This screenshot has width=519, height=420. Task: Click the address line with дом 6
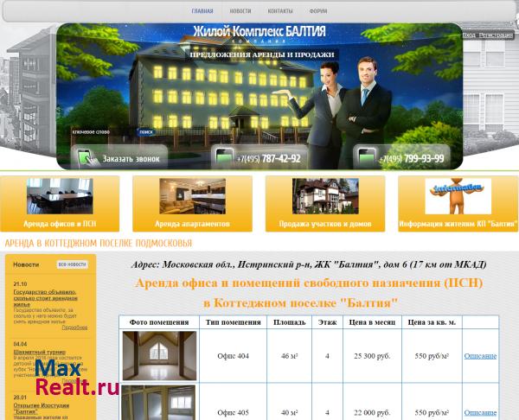309,264
